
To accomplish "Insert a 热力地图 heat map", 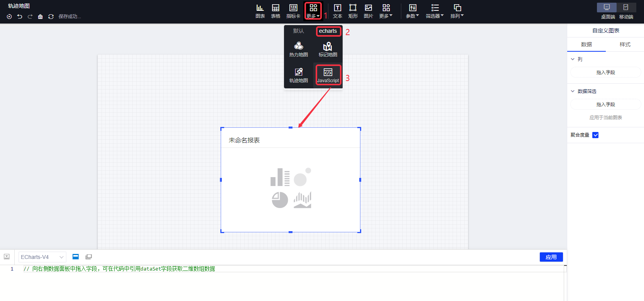I will click(299, 49).
